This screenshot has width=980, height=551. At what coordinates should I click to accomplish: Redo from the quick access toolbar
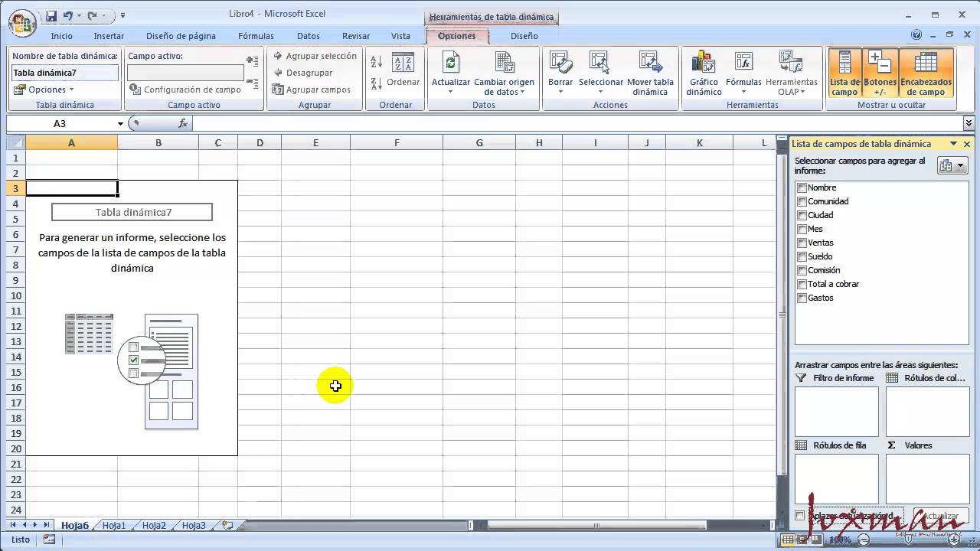pyautogui.click(x=93, y=15)
